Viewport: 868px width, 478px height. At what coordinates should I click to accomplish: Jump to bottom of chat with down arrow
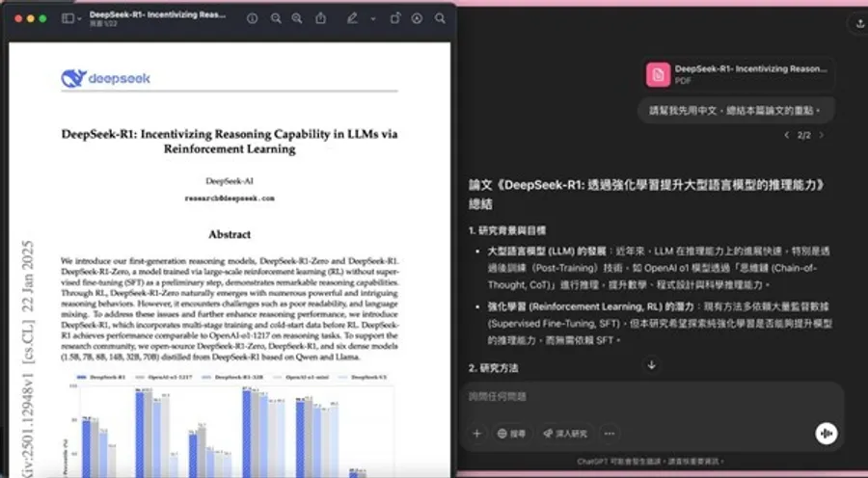(652, 364)
